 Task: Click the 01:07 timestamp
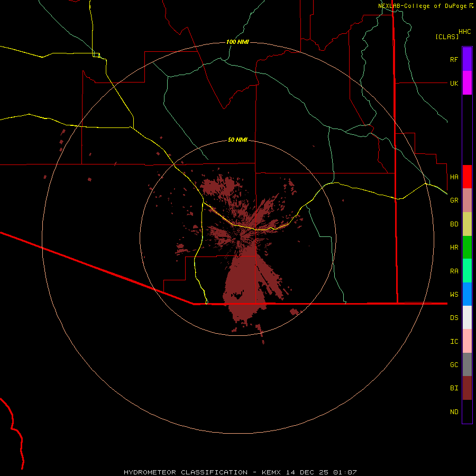click(345, 472)
